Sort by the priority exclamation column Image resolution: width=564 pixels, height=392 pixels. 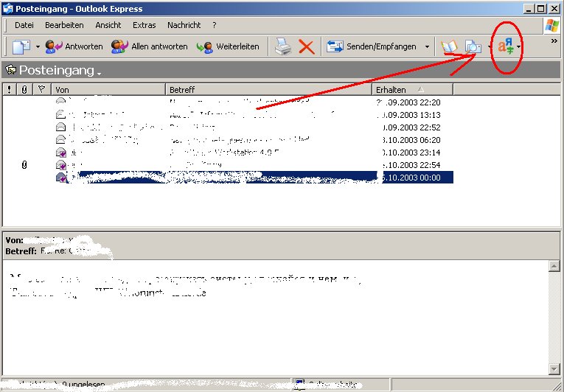coord(9,90)
